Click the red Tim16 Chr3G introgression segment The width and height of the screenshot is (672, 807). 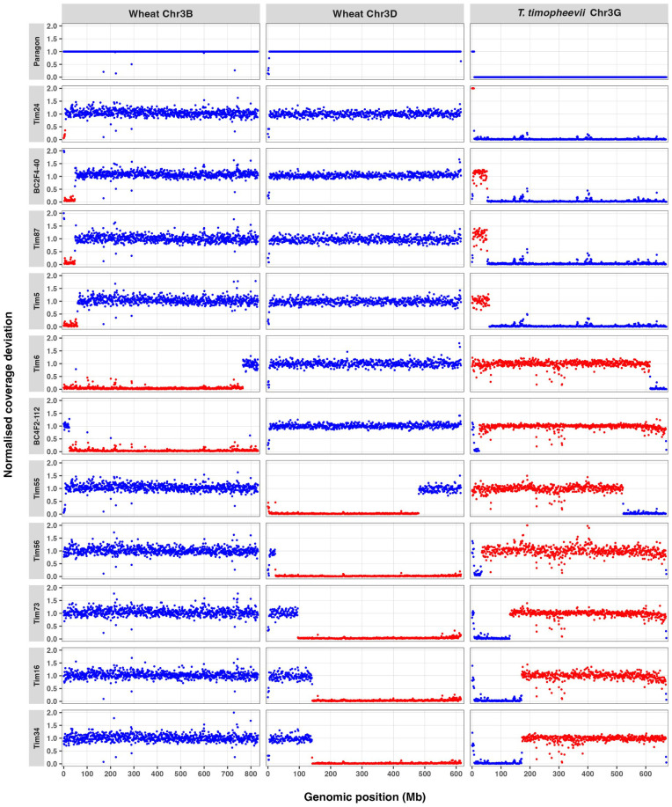(x=594, y=675)
